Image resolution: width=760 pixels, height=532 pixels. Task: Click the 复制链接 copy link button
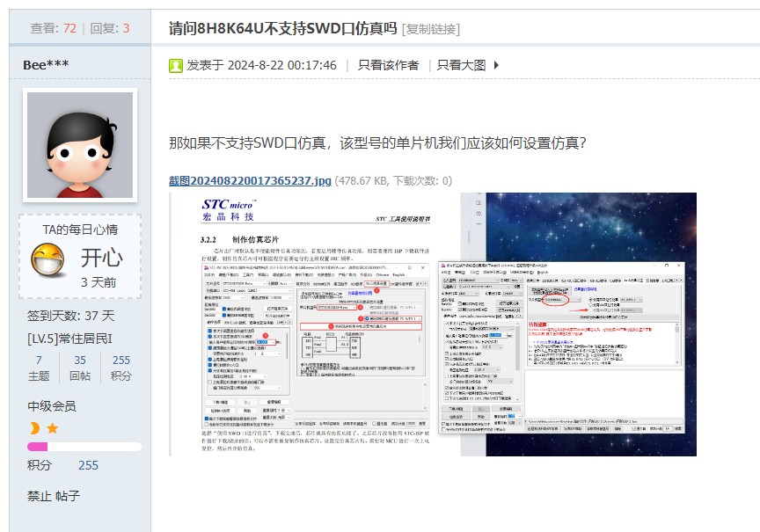pos(431,29)
